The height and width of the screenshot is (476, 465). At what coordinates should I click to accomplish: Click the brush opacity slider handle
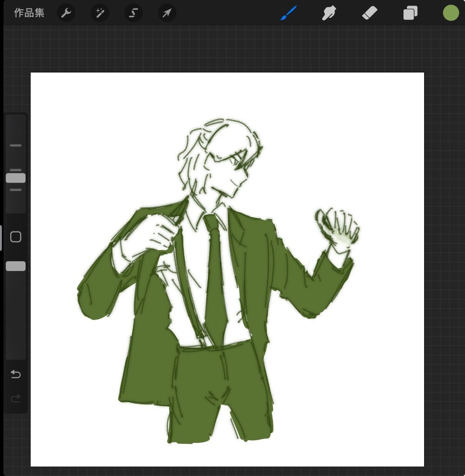pyautogui.click(x=16, y=266)
